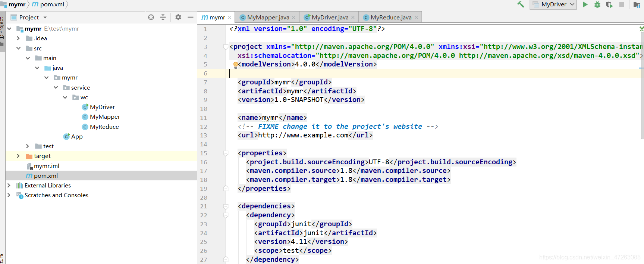Open the 1: Project side tool window tab

click(2, 31)
